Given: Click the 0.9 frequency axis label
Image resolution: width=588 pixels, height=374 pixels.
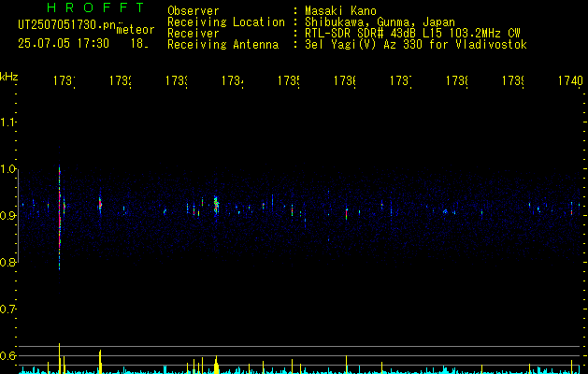Looking at the screenshot, I should point(8,216).
